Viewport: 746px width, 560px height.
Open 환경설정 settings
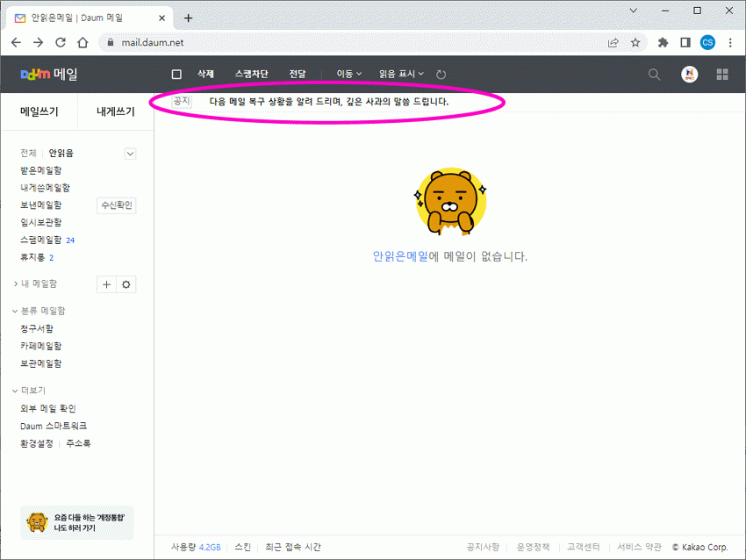37,443
